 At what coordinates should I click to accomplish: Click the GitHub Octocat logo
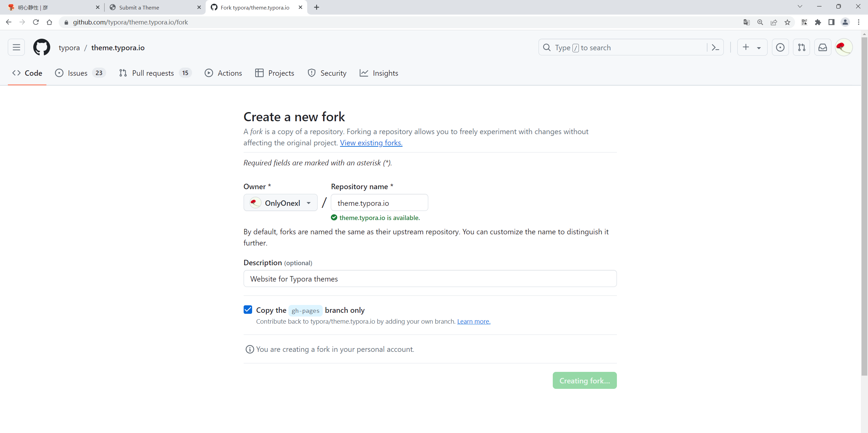(x=42, y=48)
